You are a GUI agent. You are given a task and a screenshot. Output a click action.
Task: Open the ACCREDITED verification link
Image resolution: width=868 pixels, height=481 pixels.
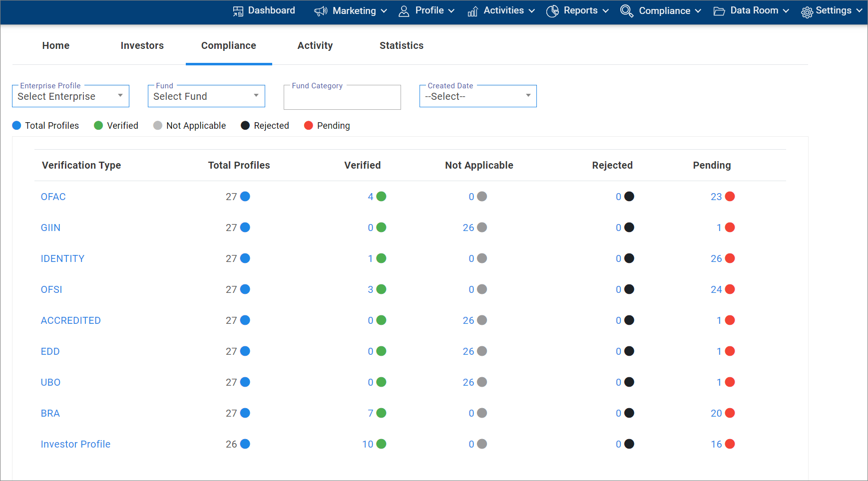click(71, 320)
